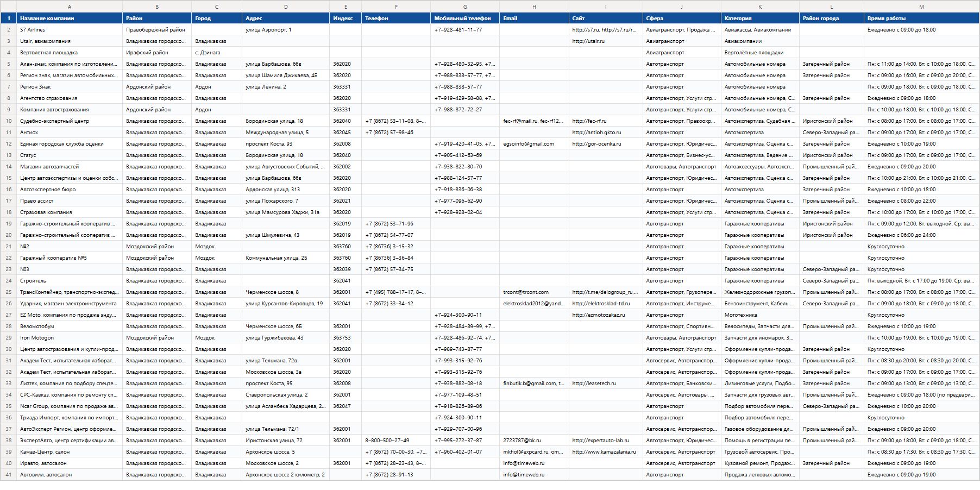
Task: Select the 'улица Аэропорт, 1' address cell
Action: pos(286,30)
